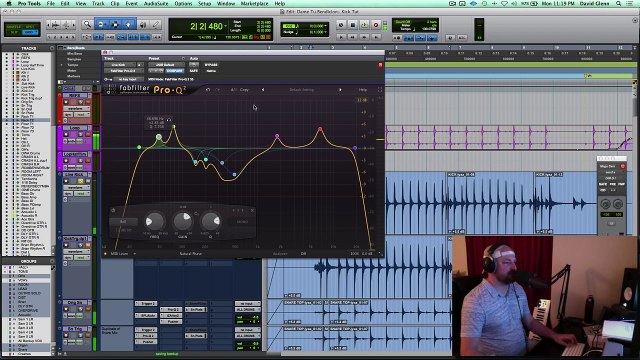Open the File menu
This screenshot has height=360, width=640.
(x=51, y=3)
